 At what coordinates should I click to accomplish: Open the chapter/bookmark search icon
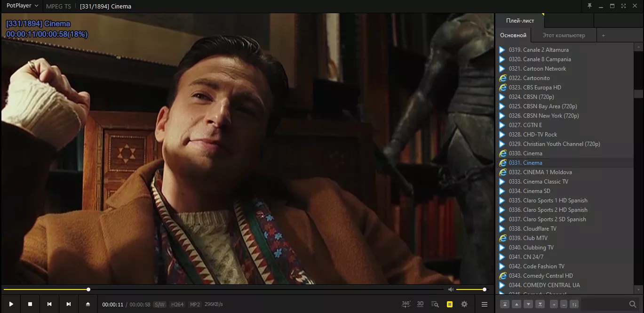tap(435, 305)
